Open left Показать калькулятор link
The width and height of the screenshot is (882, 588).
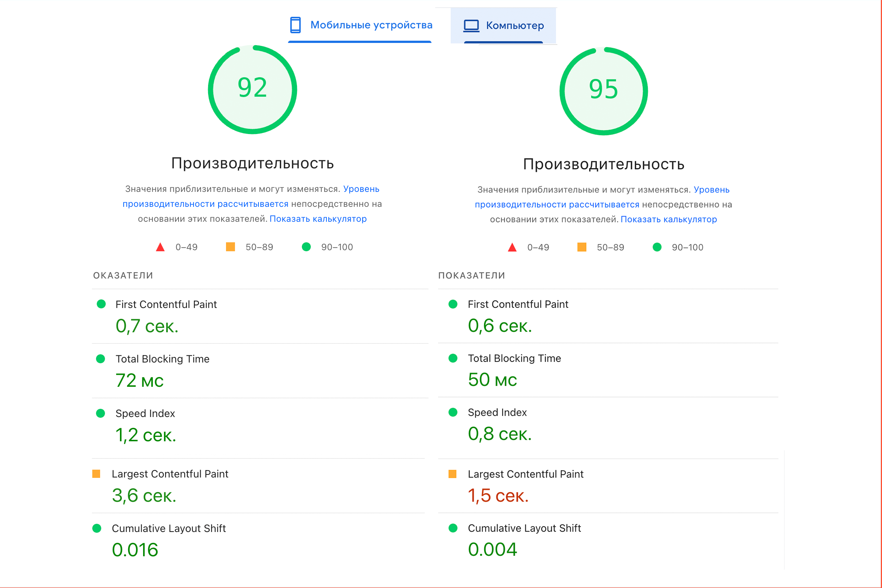pos(318,219)
